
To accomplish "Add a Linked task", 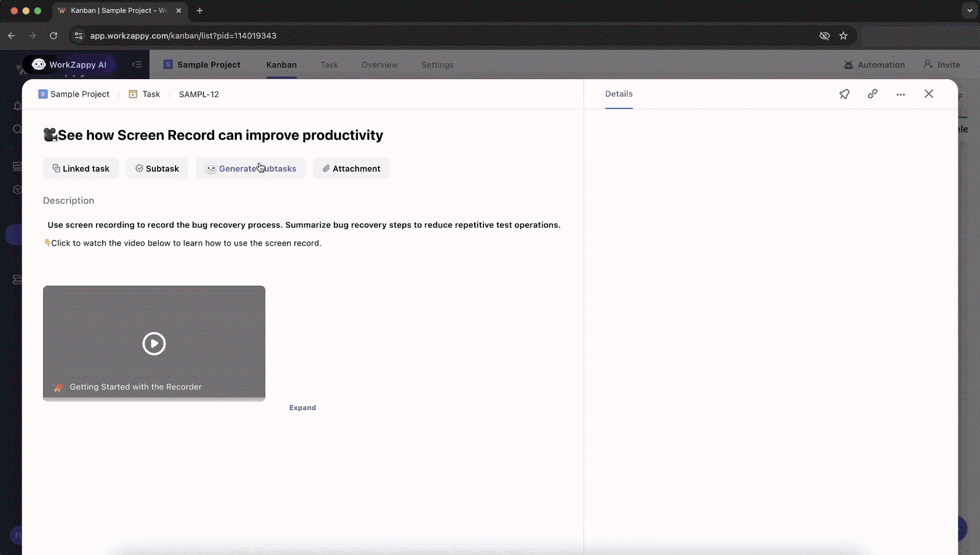I will point(81,168).
